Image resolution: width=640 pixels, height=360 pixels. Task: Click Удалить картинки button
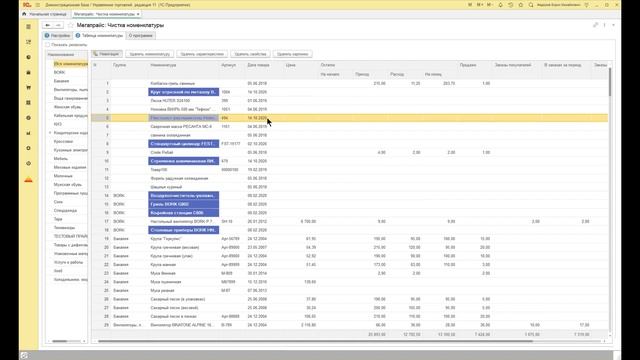[x=292, y=54]
